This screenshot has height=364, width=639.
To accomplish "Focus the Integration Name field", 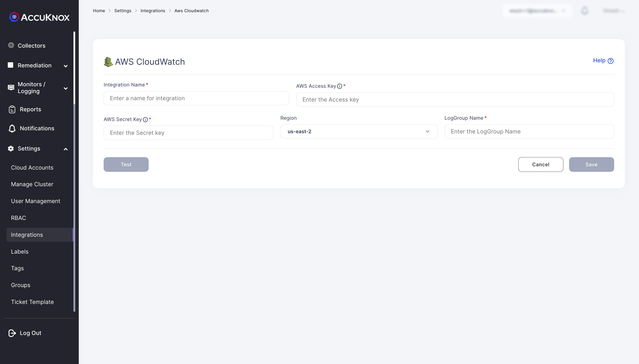I will (196, 98).
